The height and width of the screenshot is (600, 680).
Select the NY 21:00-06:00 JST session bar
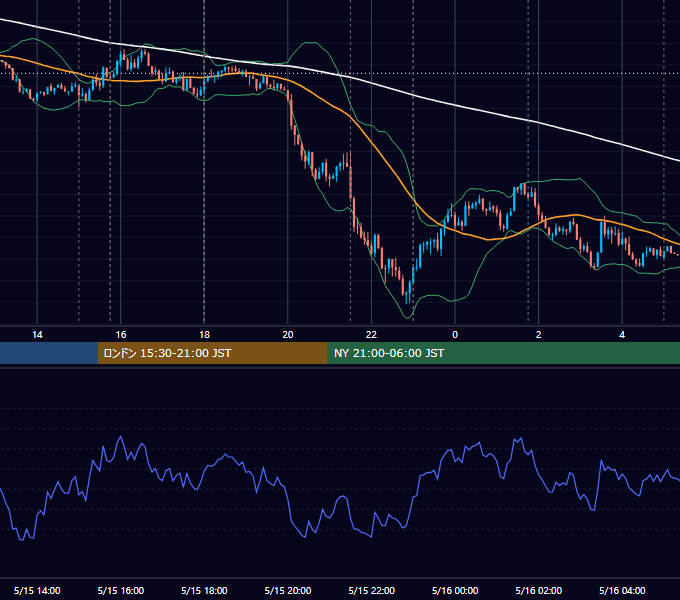[x=503, y=353]
